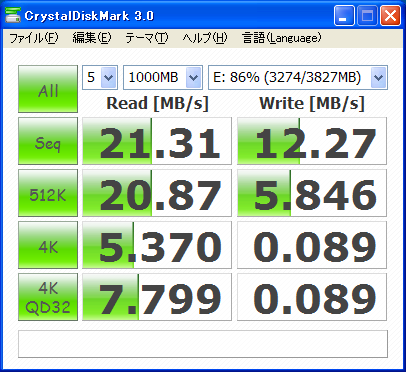Select the 4K read value 5.370
The width and height of the screenshot is (406, 372).
pos(157,245)
